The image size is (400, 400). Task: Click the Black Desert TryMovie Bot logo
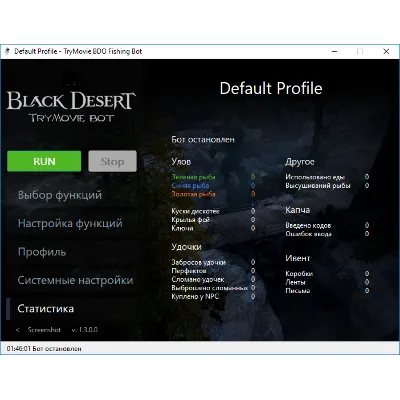pos(71,106)
